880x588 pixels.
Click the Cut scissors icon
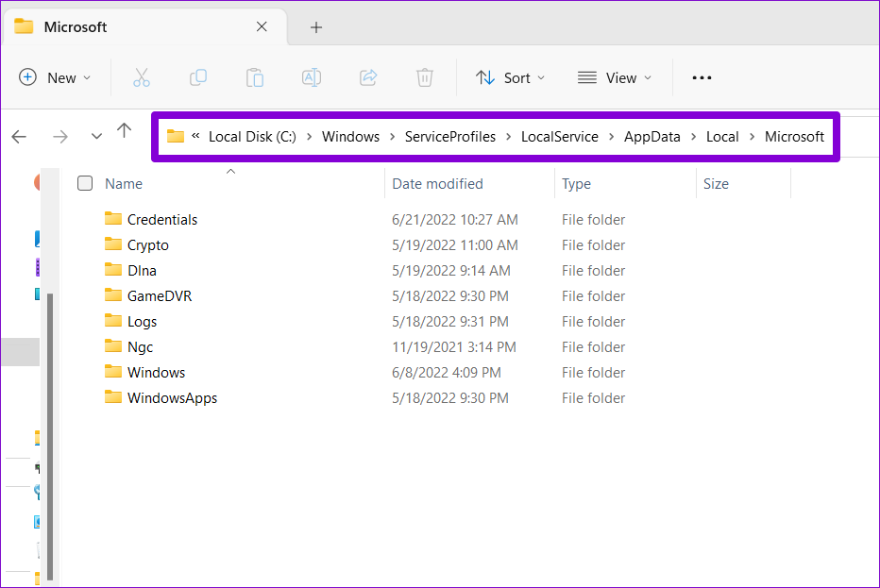tap(142, 77)
